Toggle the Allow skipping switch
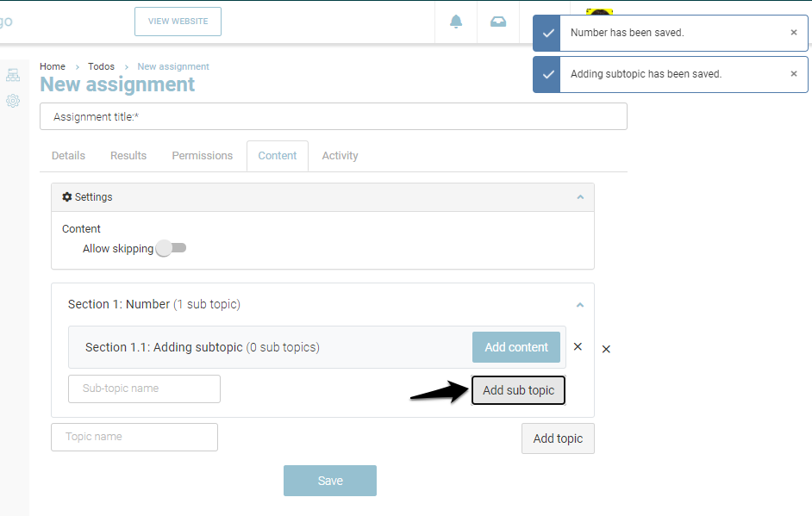The height and width of the screenshot is (516, 812). click(171, 248)
